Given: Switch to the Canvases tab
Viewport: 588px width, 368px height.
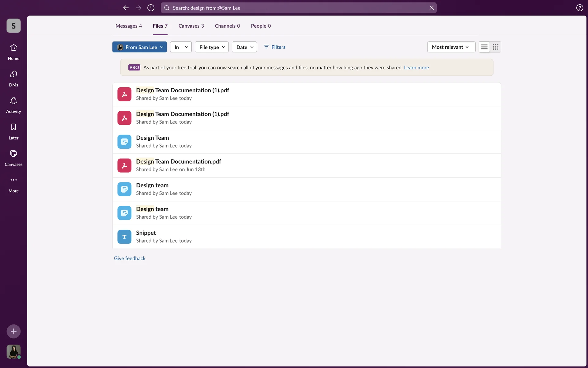Looking at the screenshot, I should click(x=191, y=26).
